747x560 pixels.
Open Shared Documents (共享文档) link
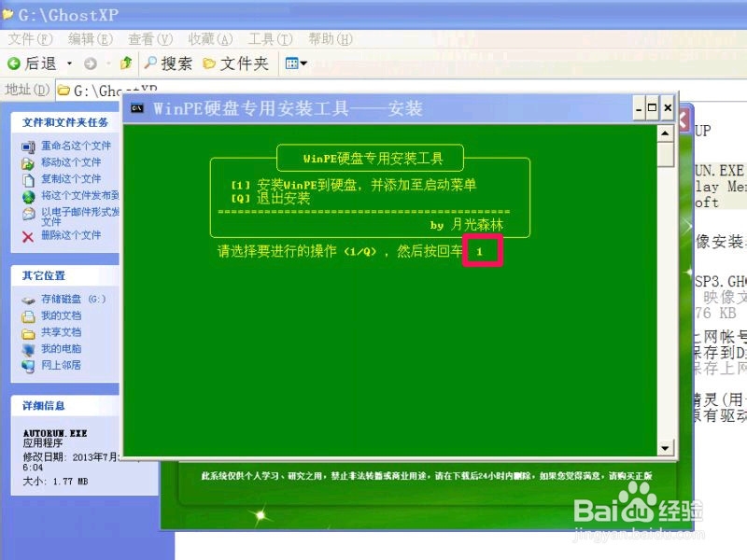point(61,332)
